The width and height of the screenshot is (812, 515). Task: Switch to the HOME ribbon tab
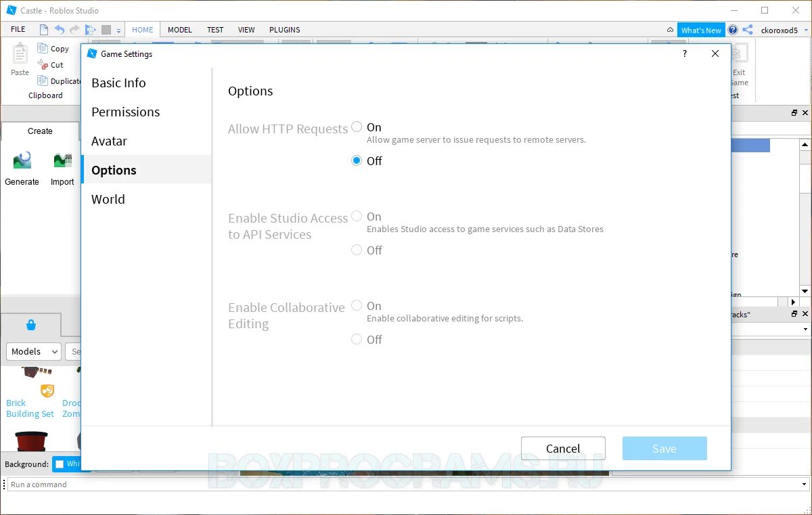point(143,30)
